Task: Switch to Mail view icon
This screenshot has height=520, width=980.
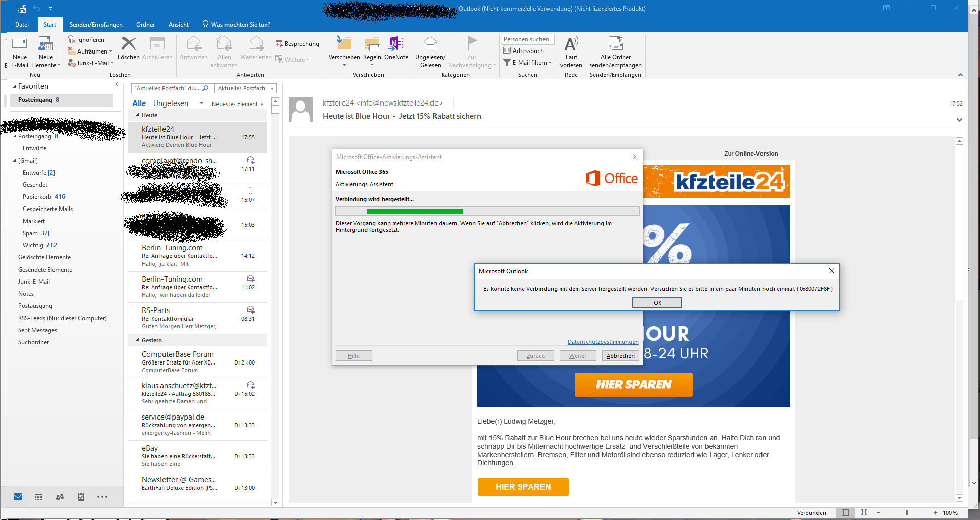Action: point(18,497)
